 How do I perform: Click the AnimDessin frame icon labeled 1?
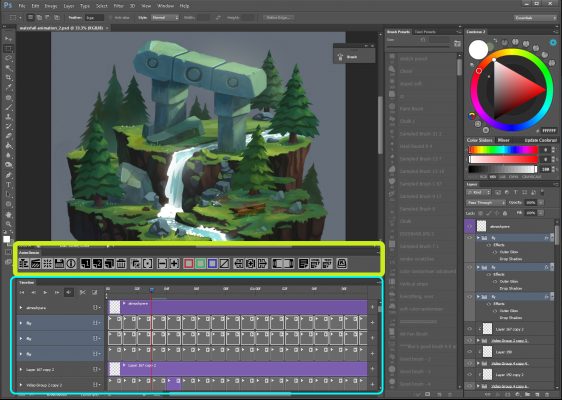pyautogui.click(x=85, y=264)
